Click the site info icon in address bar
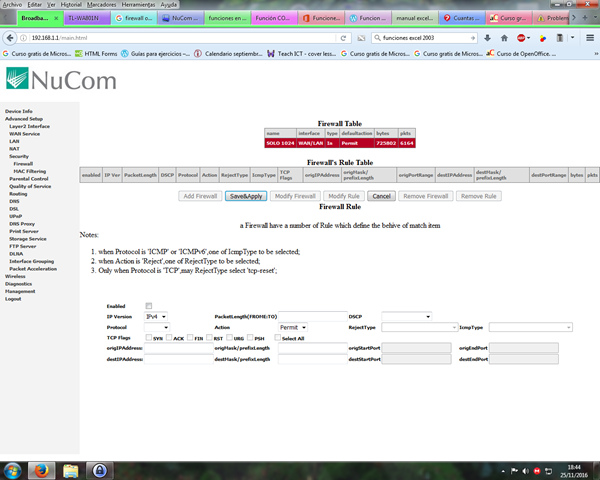The width and height of the screenshot is (600, 480). point(23,38)
